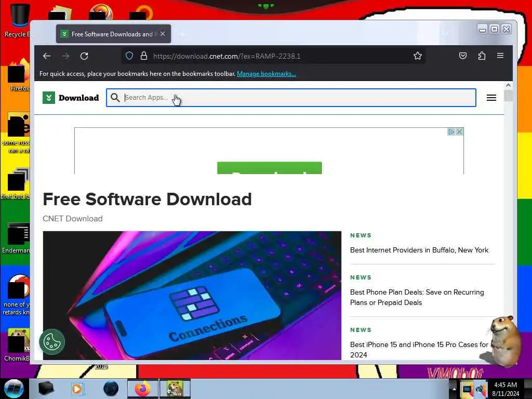
Task: Click the URL address bar
Action: (x=273, y=56)
